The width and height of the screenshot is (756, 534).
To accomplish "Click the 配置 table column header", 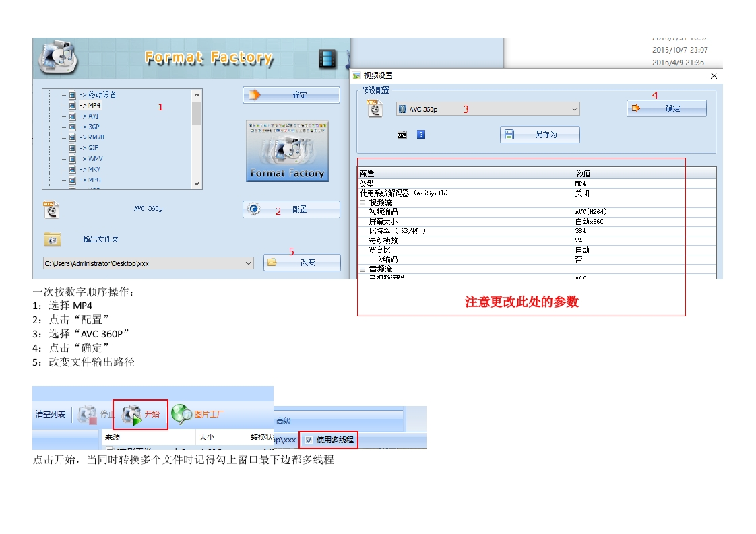I will pyautogui.click(x=466, y=174).
